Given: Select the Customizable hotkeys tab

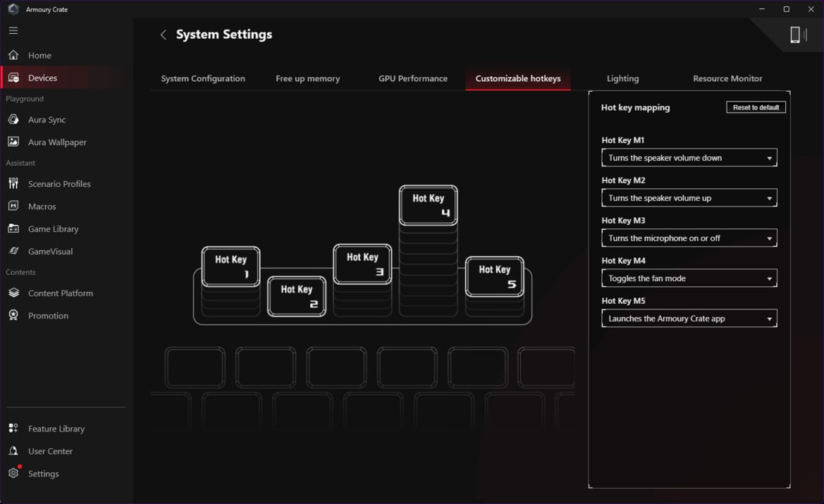Looking at the screenshot, I should [518, 78].
